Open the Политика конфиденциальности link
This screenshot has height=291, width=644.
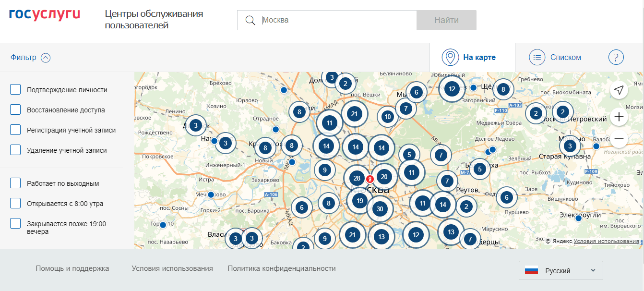282,268
